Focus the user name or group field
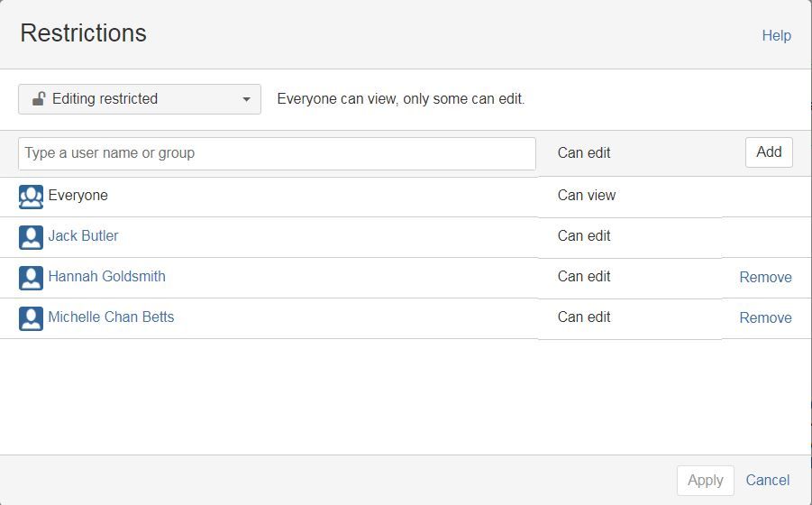 tap(277, 153)
